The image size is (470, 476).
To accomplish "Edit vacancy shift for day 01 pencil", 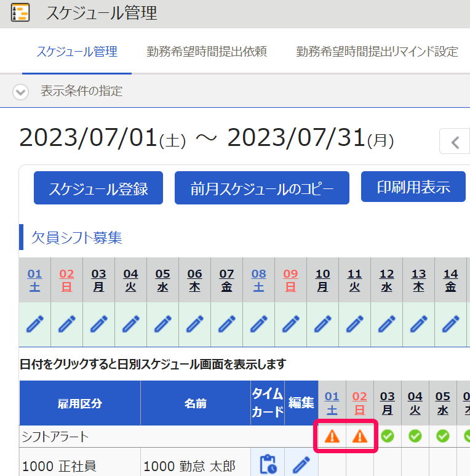I will 35,324.
